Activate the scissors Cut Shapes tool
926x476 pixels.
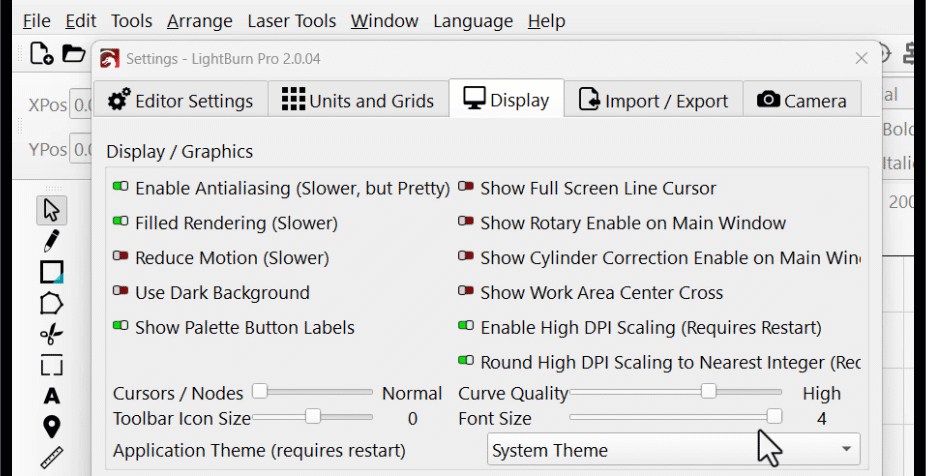52,334
